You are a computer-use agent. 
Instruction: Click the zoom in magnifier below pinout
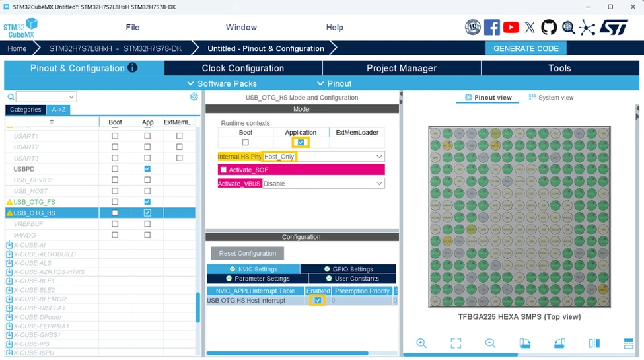click(421, 343)
